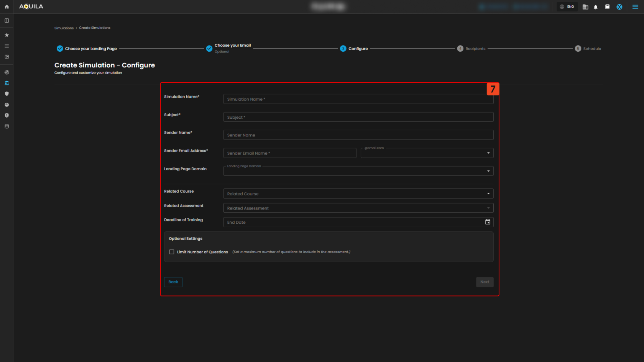Viewport: 644px width, 362px height.
Task: Open the book documentation icon
Action: coord(607,7)
